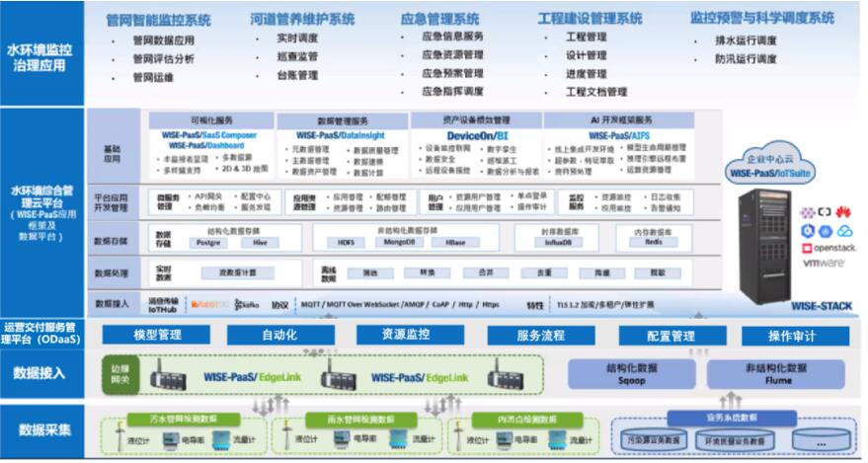Click the database cylinder labeled with ellipsis
This screenshot has height=463, width=868.
822,440
